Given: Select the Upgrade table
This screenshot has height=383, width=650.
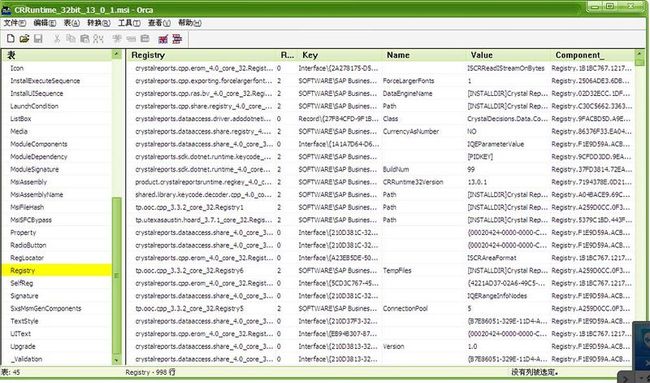Looking at the screenshot, I should [23, 346].
